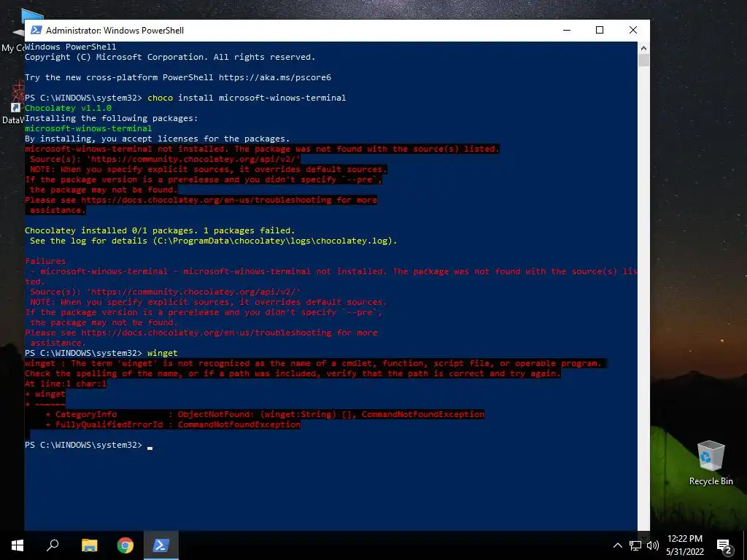Viewport: 747px width, 560px height.
Task: Show hidden system tray icons
Action: [617, 545]
